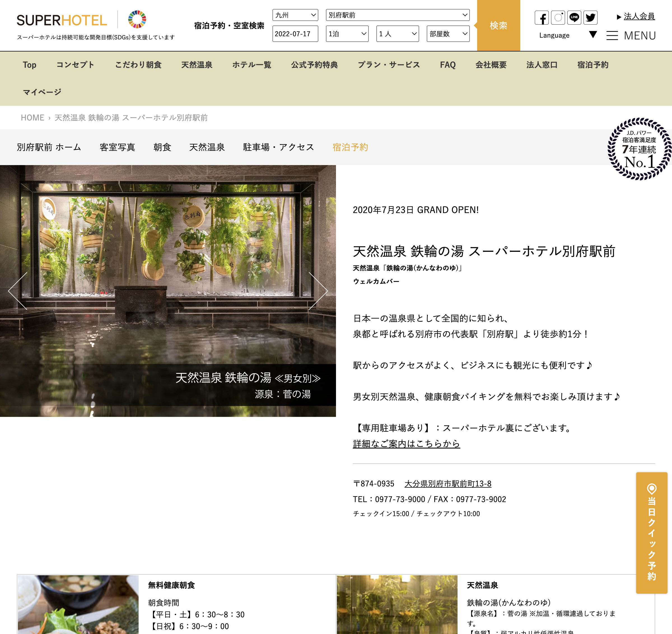Click the hamburger MENU icon
The image size is (672, 634).
(612, 36)
